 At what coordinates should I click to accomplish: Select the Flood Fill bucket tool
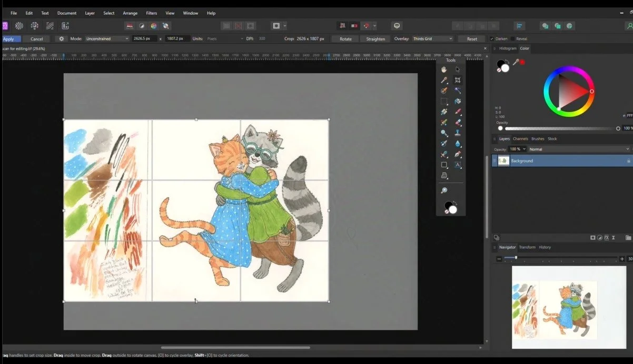pyautogui.click(x=458, y=101)
